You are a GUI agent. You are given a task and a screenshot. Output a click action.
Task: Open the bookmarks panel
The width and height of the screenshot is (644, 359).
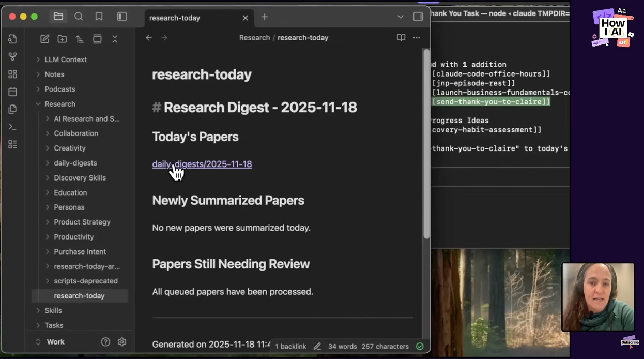[99, 17]
